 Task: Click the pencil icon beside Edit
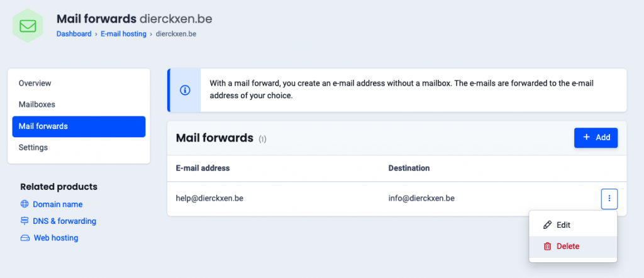click(547, 225)
